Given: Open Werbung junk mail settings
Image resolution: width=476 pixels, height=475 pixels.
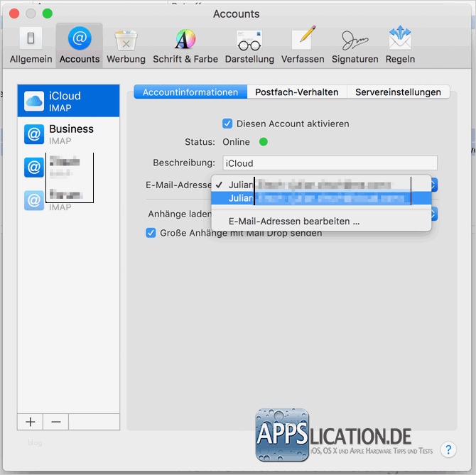Looking at the screenshot, I should [126, 45].
